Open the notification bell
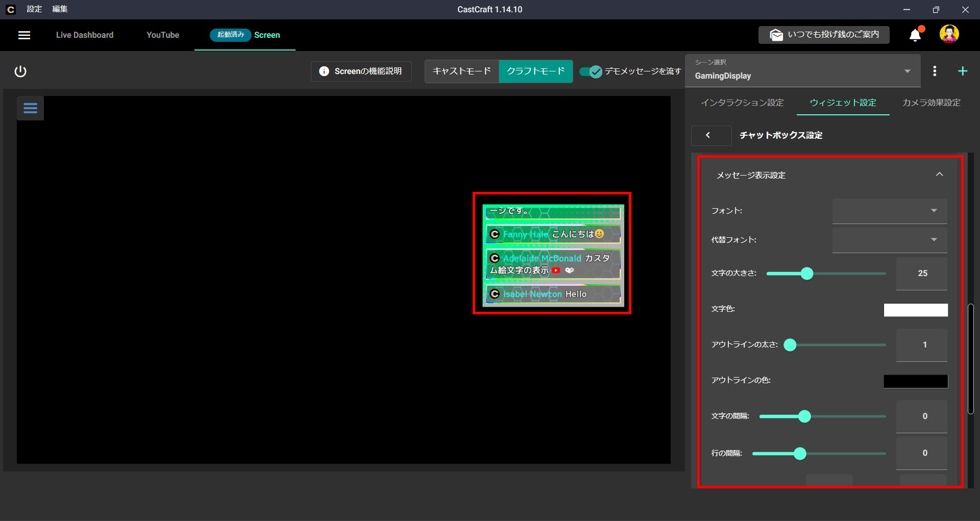 tap(915, 35)
